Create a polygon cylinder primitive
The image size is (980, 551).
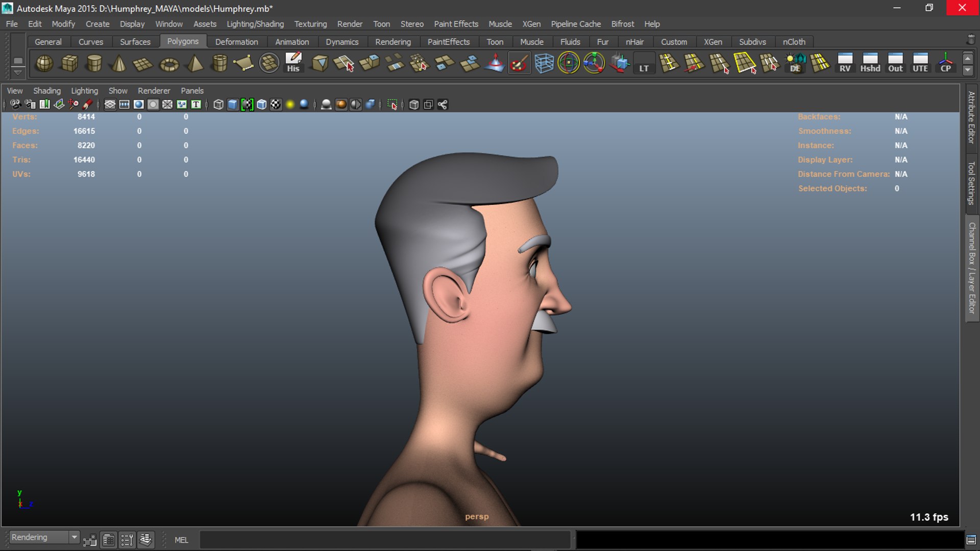pos(94,63)
